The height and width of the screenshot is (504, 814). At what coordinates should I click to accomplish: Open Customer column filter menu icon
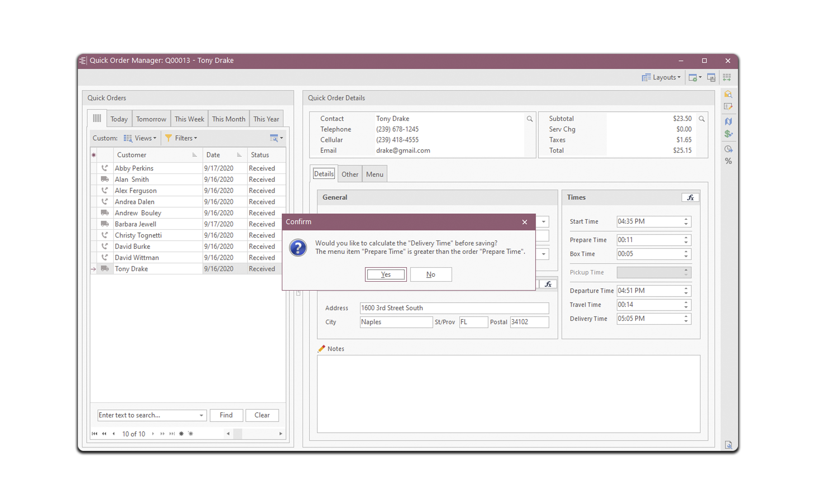pyautogui.click(x=194, y=155)
